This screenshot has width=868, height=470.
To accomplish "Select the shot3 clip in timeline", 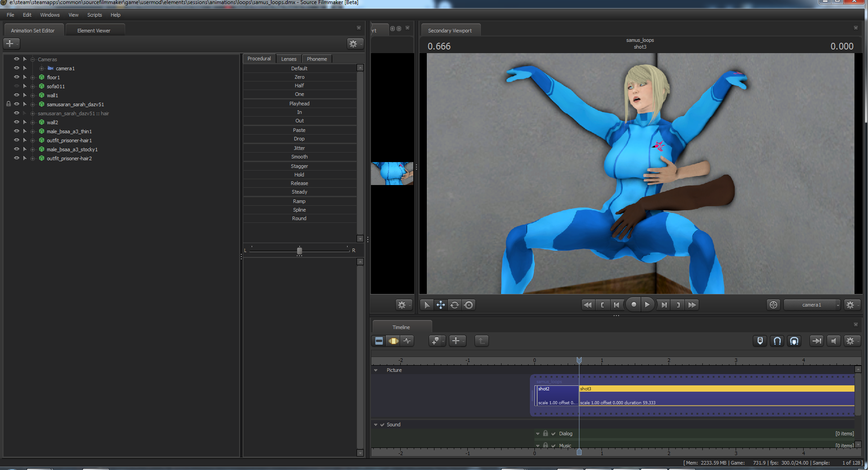I will (x=717, y=396).
